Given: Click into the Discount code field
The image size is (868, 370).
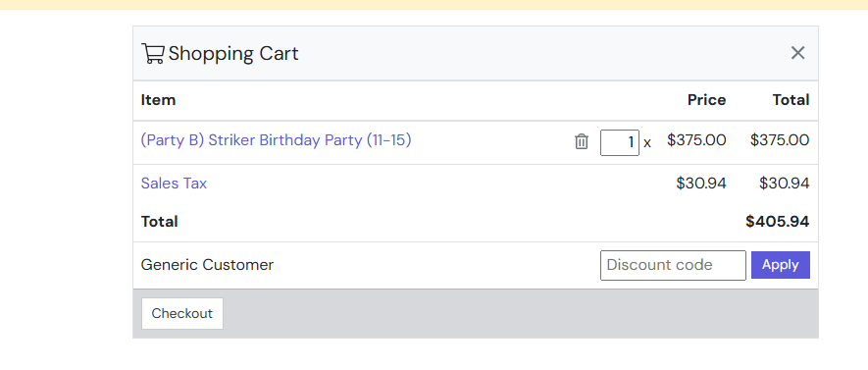Looking at the screenshot, I should click(673, 265).
